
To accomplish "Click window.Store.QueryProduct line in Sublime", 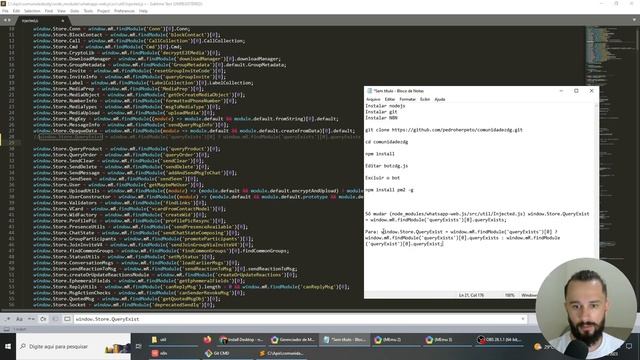I will click(x=127, y=149).
